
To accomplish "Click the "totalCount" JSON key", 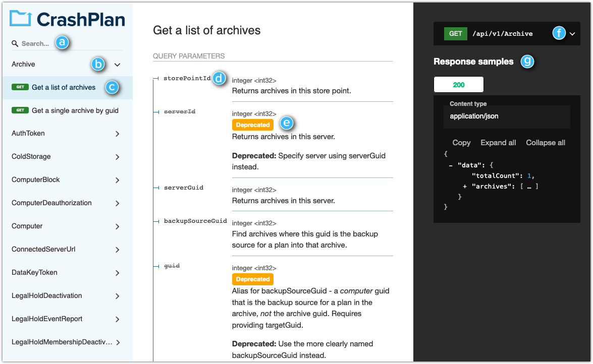I will 496,176.
